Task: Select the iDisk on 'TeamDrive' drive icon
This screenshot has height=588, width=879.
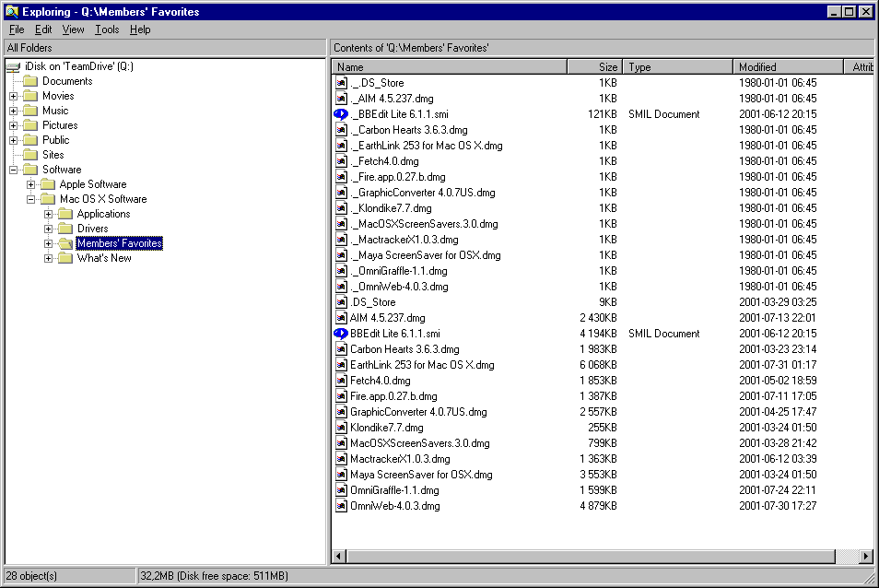Action: (x=14, y=66)
